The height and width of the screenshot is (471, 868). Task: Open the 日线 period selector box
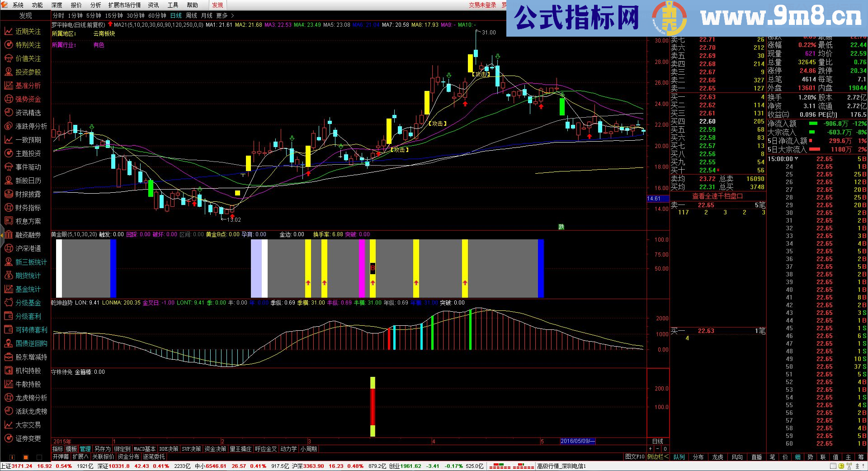click(x=657, y=441)
